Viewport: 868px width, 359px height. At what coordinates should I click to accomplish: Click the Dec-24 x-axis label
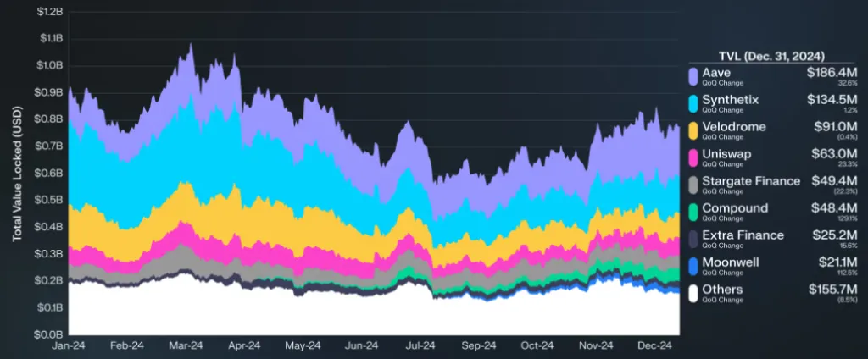654,345
